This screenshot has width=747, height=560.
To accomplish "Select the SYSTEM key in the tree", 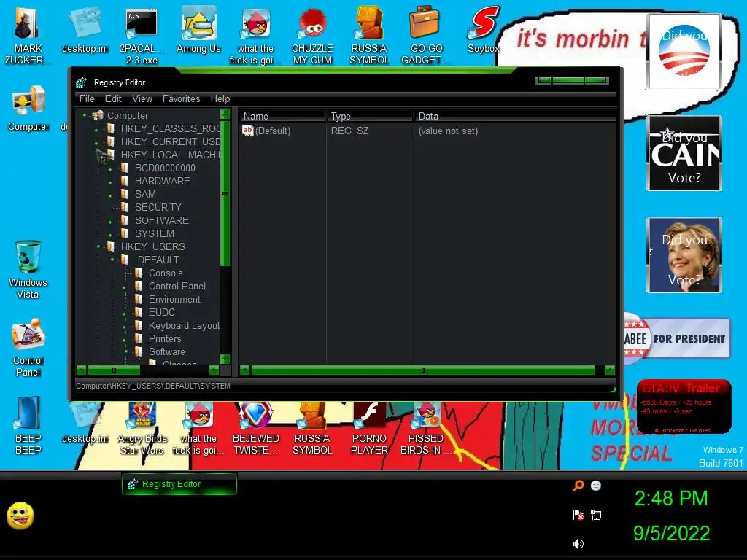I will pyautogui.click(x=155, y=233).
